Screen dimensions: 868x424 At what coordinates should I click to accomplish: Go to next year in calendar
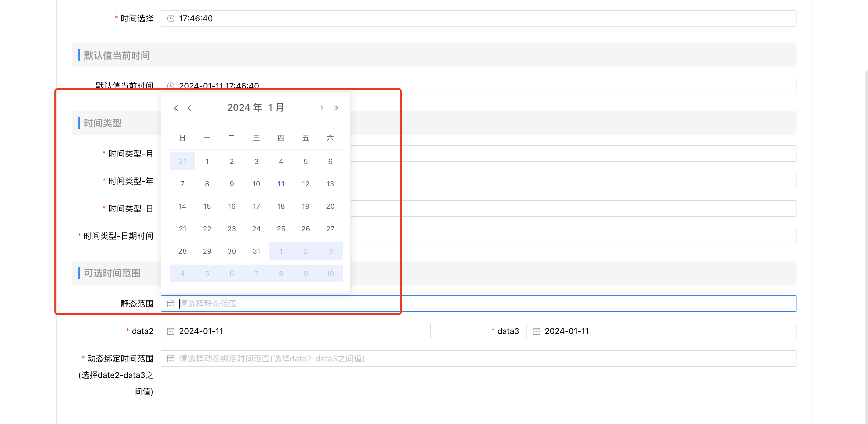(336, 108)
